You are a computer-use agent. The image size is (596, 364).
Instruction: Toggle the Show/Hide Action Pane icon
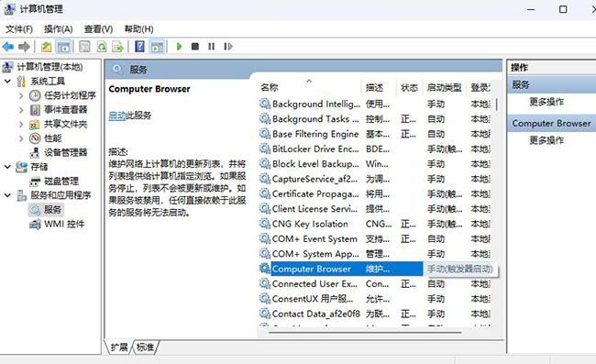tap(157, 47)
